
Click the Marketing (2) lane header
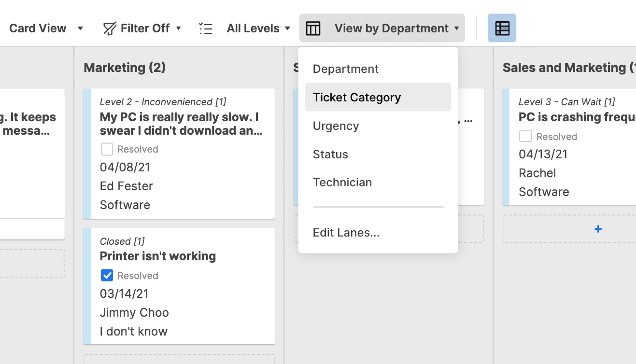[x=125, y=68]
